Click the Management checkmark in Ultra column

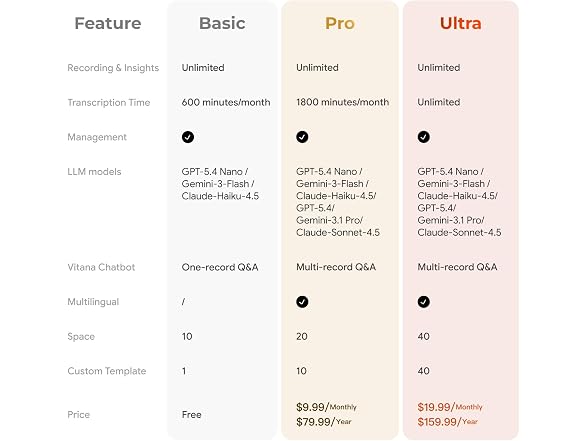(424, 137)
